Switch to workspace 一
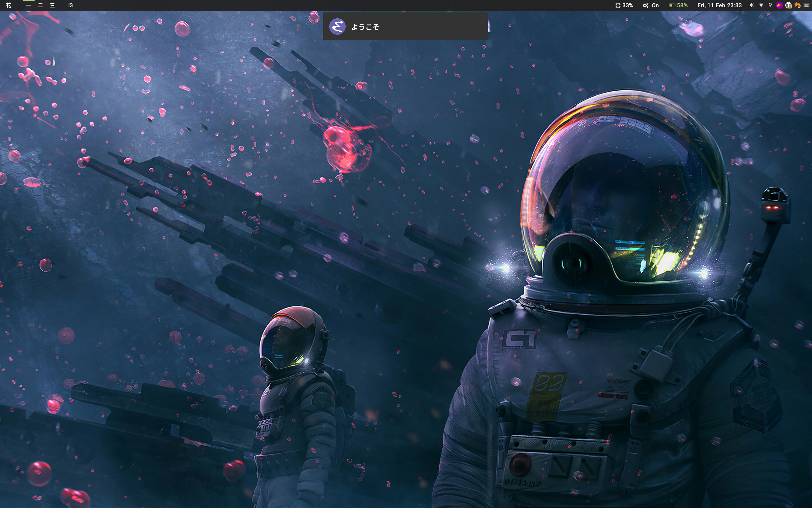The width and height of the screenshot is (812, 508). click(x=28, y=5)
